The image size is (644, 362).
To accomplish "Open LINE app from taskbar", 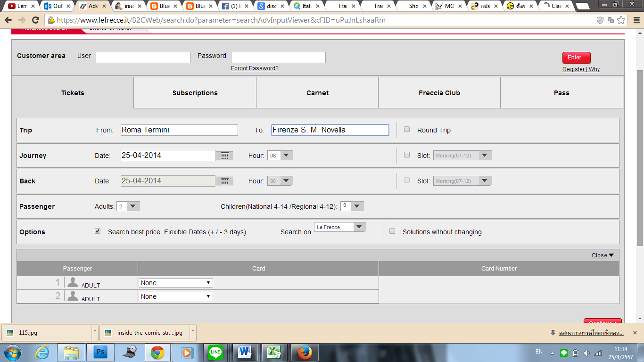I will pyautogui.click(x=216, y=352).
